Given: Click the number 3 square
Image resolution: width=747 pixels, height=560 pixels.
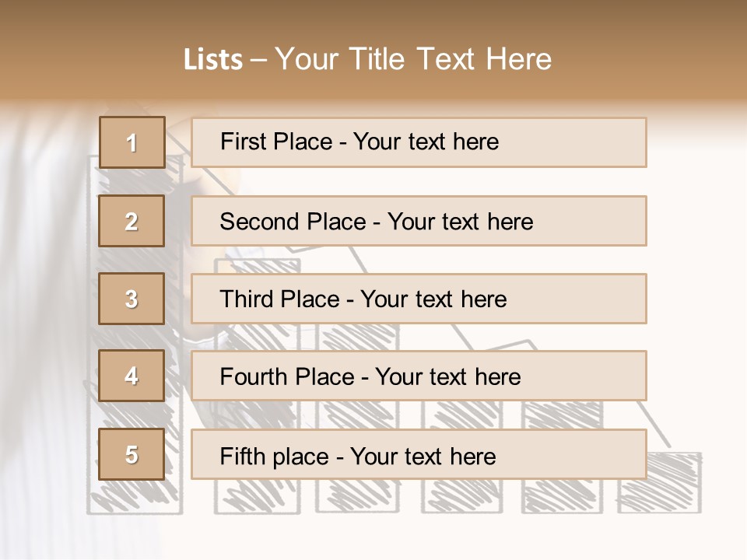Looking at the screenshot, I should tap(132, 299).
